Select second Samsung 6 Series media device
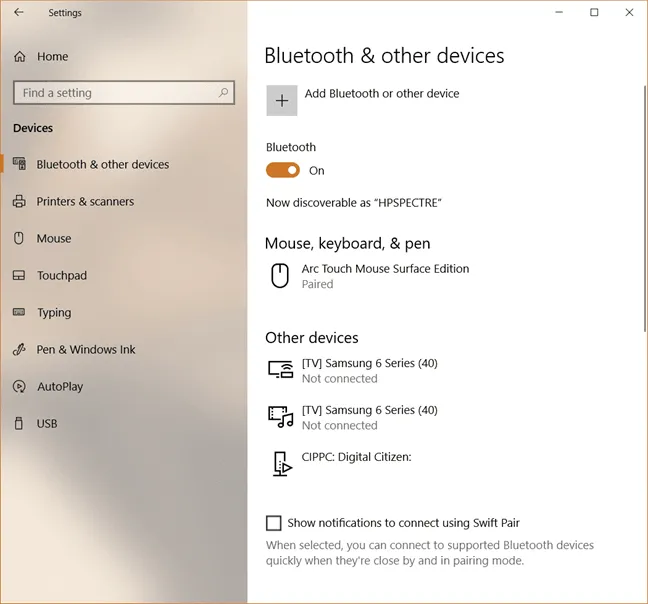 (368, 417)
